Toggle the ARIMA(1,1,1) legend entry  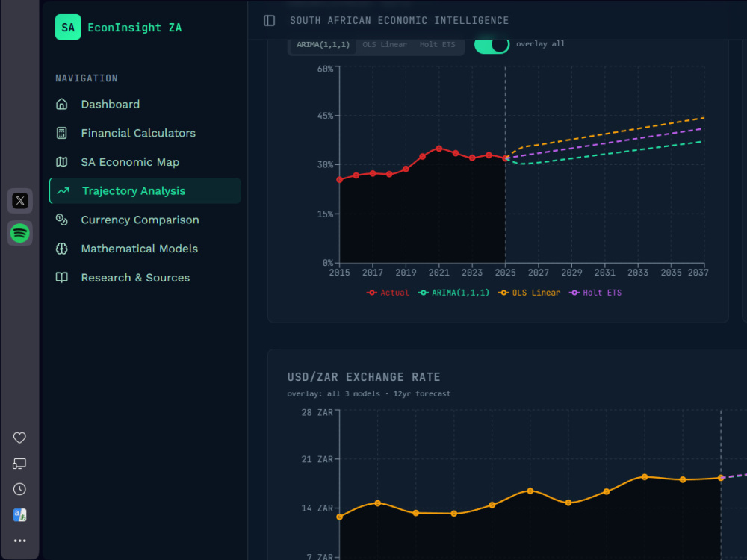(453, 293)
